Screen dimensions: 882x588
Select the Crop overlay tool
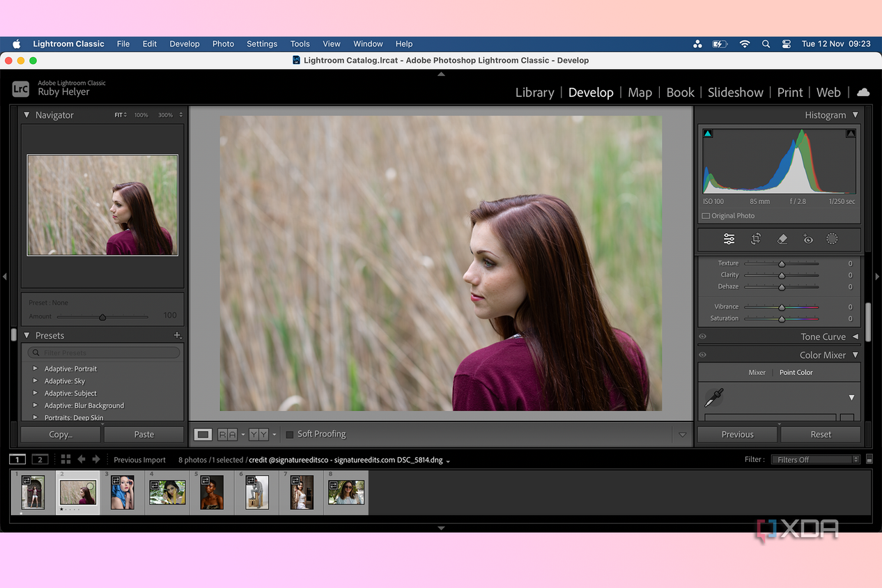756,239
